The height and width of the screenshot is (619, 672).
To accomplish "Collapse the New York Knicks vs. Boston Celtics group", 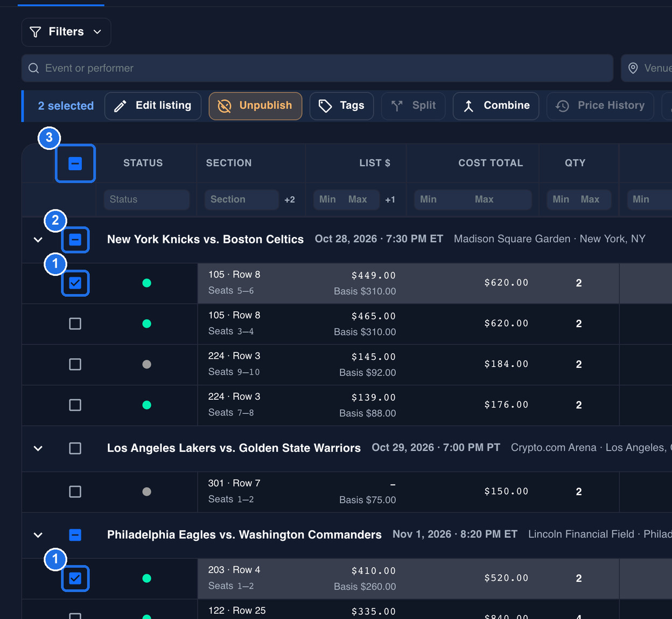I will (38, 240).
